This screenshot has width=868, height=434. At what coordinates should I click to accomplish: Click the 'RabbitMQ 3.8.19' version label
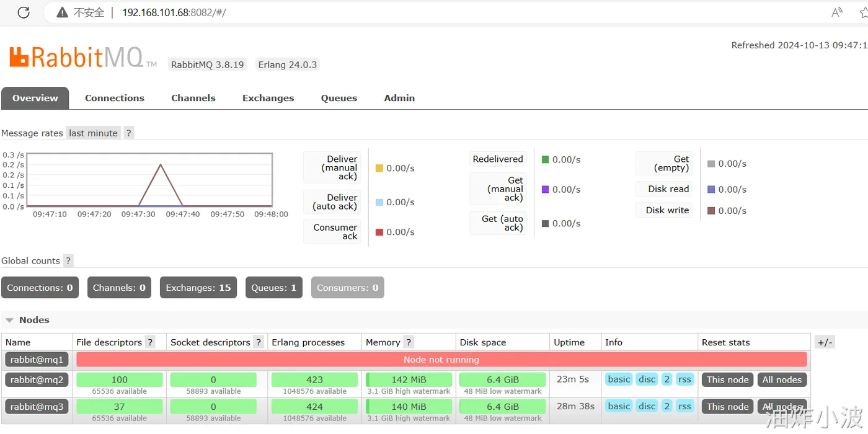click(x=208, y=64)
